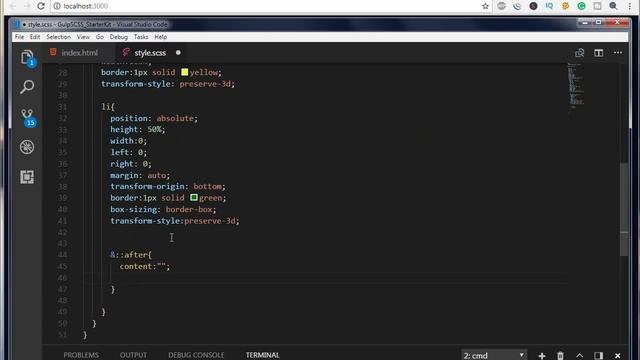Click '50%' value on line 33
The image size is (640, 360).
[154, 129]
